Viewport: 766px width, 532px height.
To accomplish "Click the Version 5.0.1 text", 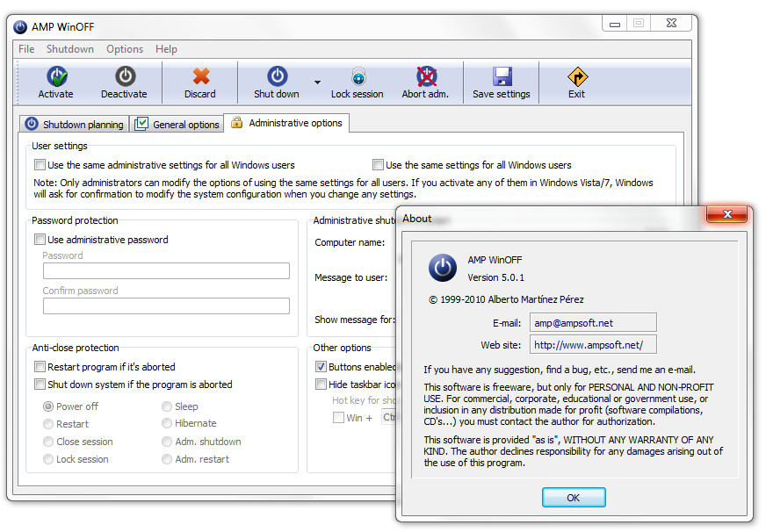I will pyautogui.click(x=495, y=277).
